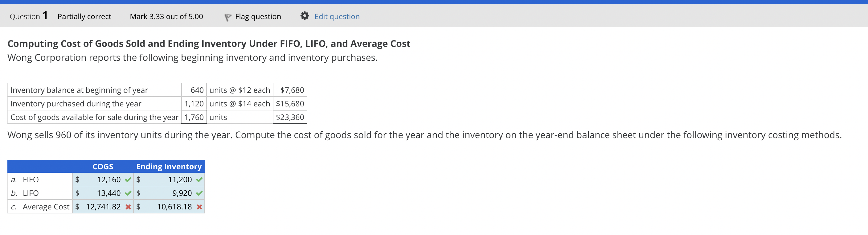
Task: Open the Edit question link
Action: click(337, 16)
